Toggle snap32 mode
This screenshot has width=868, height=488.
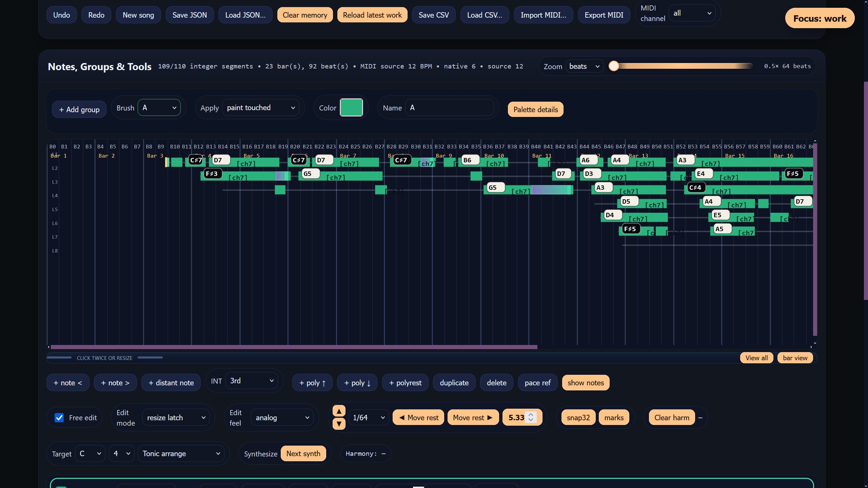pos(578,418)
